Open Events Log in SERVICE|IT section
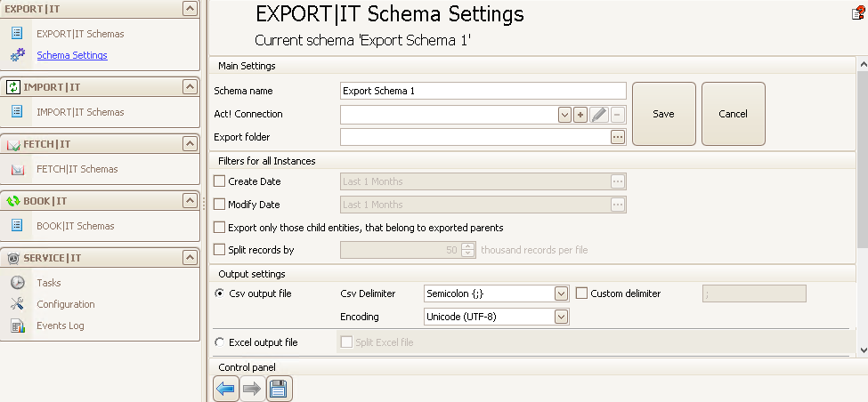This screenshot has height=402, width=868. click(61, 326)
